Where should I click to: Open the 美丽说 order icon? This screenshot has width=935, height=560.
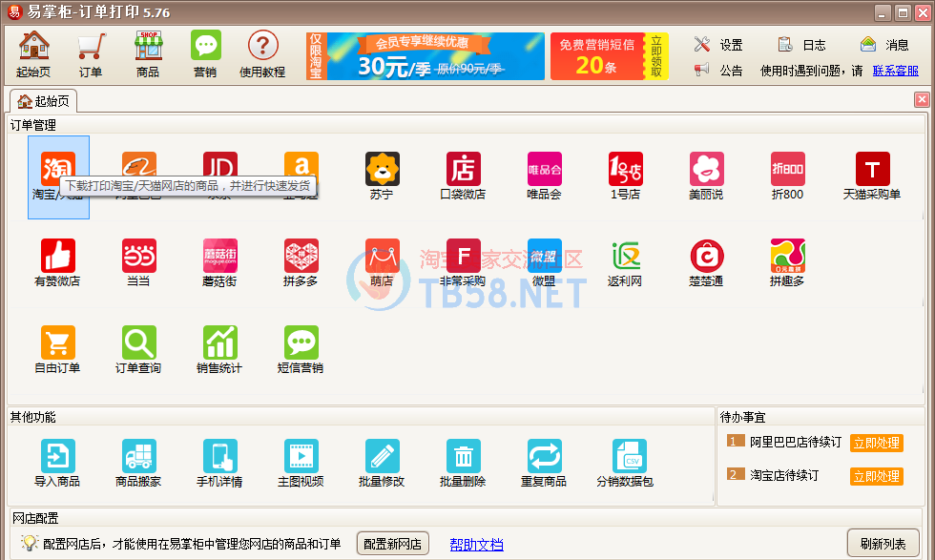coord(707,177)
